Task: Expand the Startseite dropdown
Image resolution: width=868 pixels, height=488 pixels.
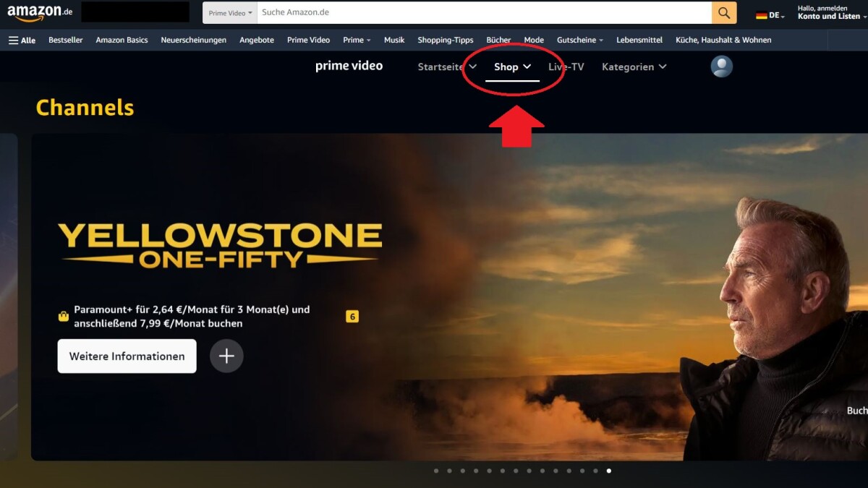Action: [x=447, y=67]
